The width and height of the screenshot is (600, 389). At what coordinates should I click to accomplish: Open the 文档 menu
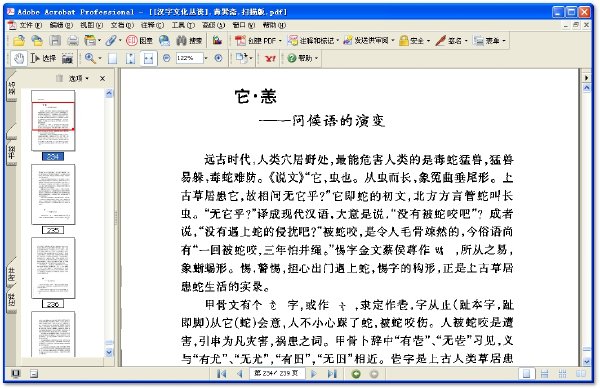point(122,25)
